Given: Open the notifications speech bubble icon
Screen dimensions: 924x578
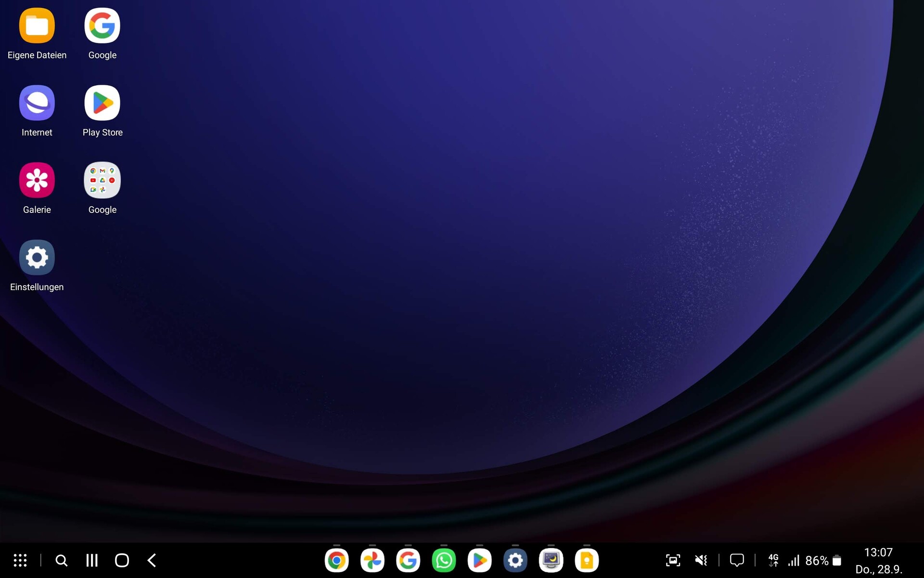Looking at the screenshot, I should 736,560.
